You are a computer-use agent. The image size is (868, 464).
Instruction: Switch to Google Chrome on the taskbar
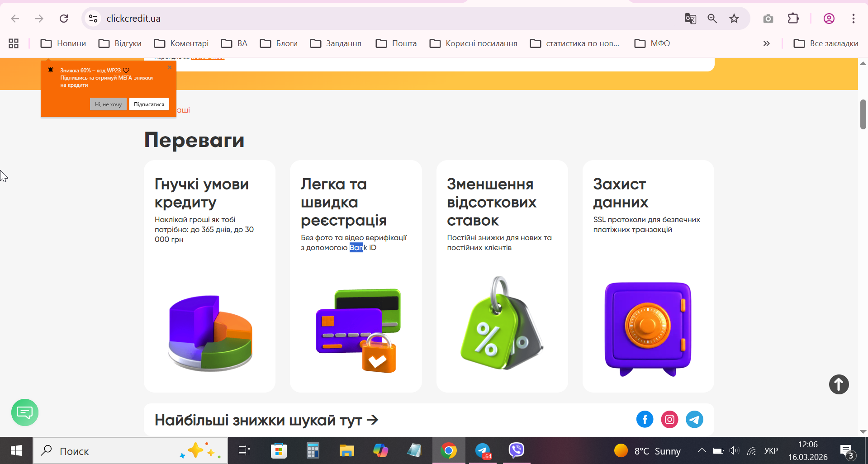(x=449, y=450)
